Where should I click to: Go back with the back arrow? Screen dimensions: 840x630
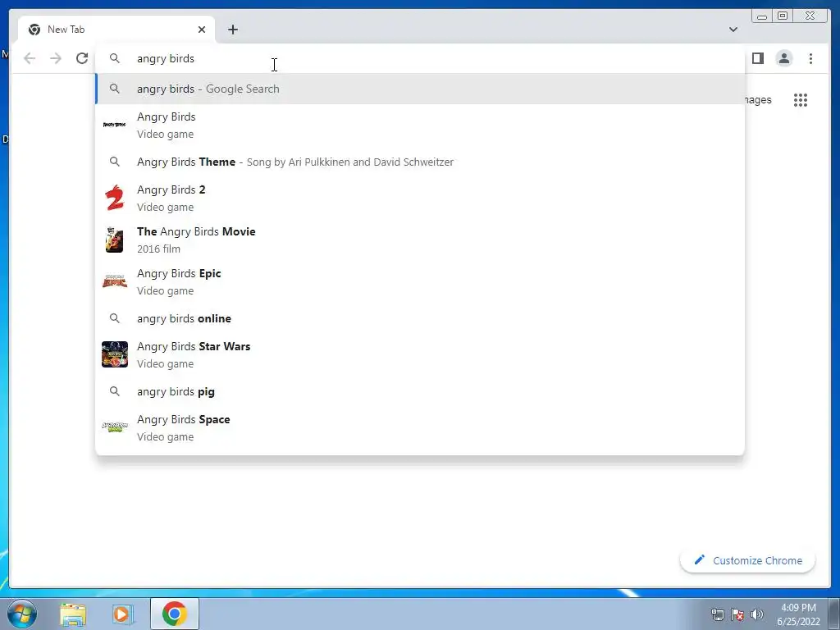click(x=30, y=58)
